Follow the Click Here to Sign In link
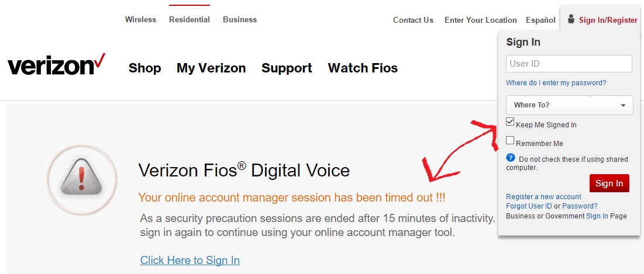Image resolution: width=644 pixels, height=274 pixels. (x=190, y=260)
